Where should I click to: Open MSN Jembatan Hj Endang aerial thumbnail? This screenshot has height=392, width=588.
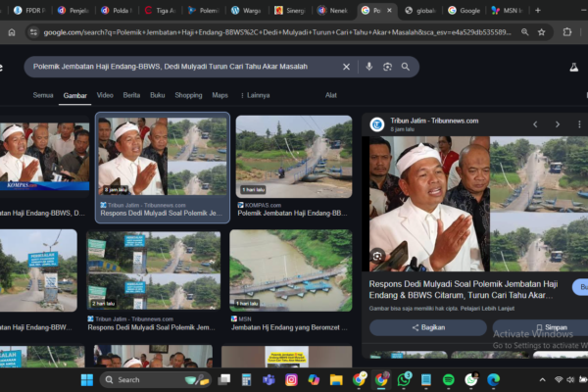(x=291, y=270)
